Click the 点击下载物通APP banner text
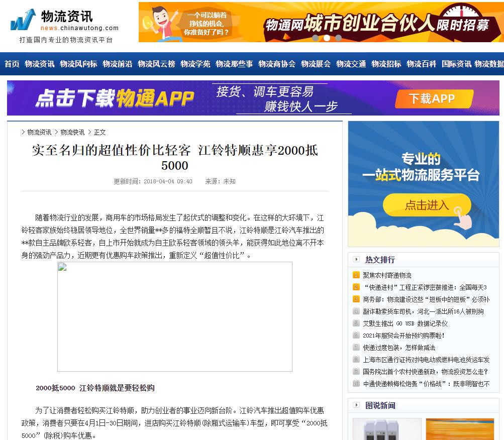Screen dimensions: 504x440 click(115, 98)
